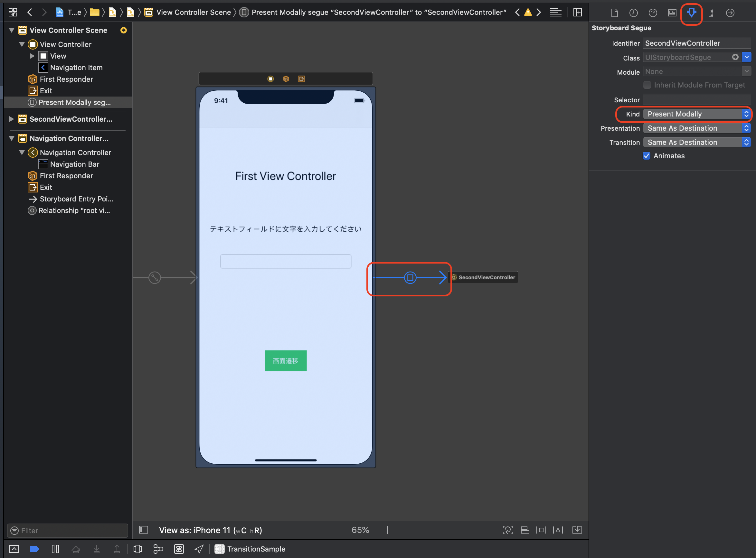Click the 画面遷移 green button

coord(286,361)
